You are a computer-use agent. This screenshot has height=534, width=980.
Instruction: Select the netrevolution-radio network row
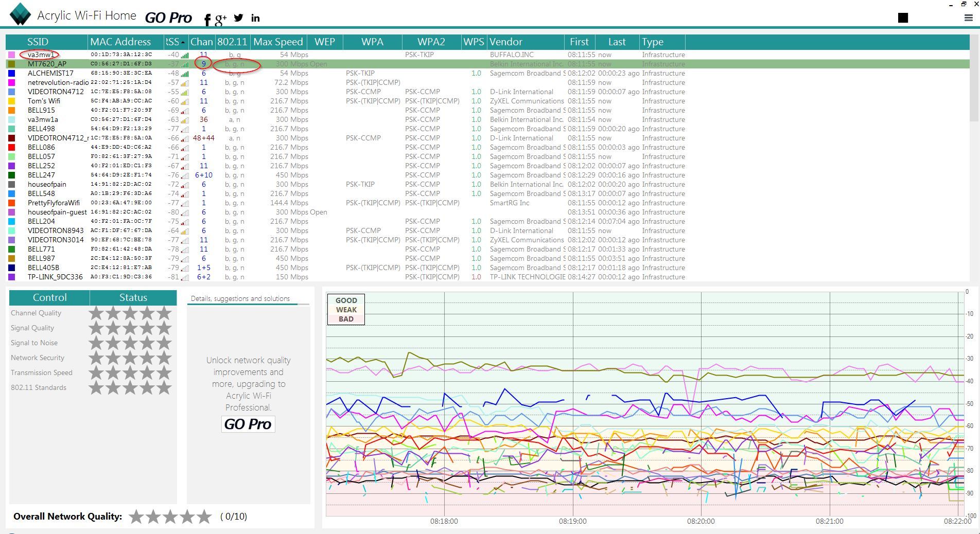click(x=487, y=82)
